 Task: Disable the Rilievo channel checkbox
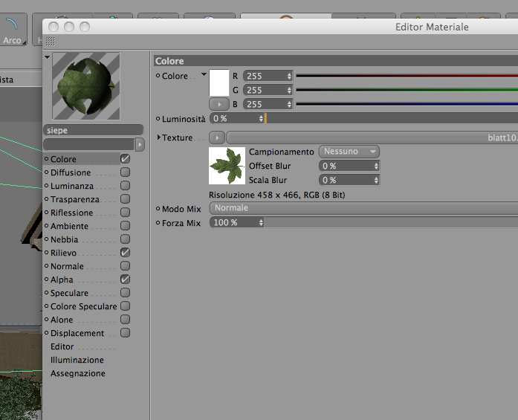125,253
